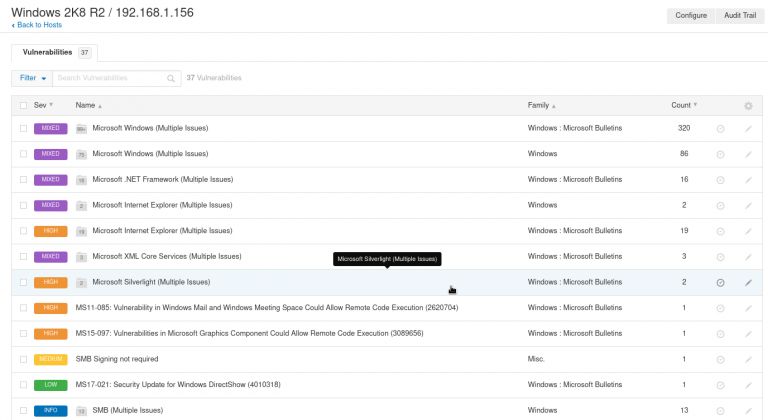
Task: Click circle check icon in MS17-021 row
Action: (x=720, y=385)
